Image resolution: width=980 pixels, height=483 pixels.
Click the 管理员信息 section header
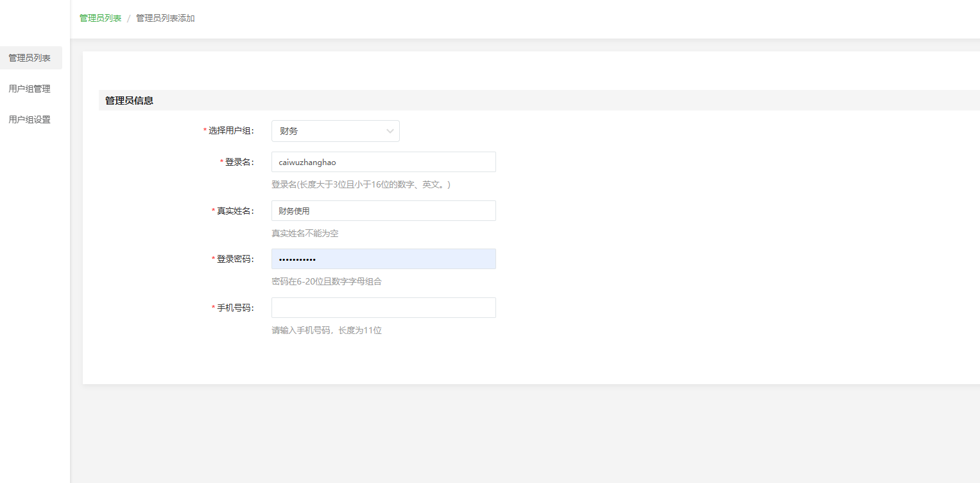pyautogui.click(x=129, y=100)
